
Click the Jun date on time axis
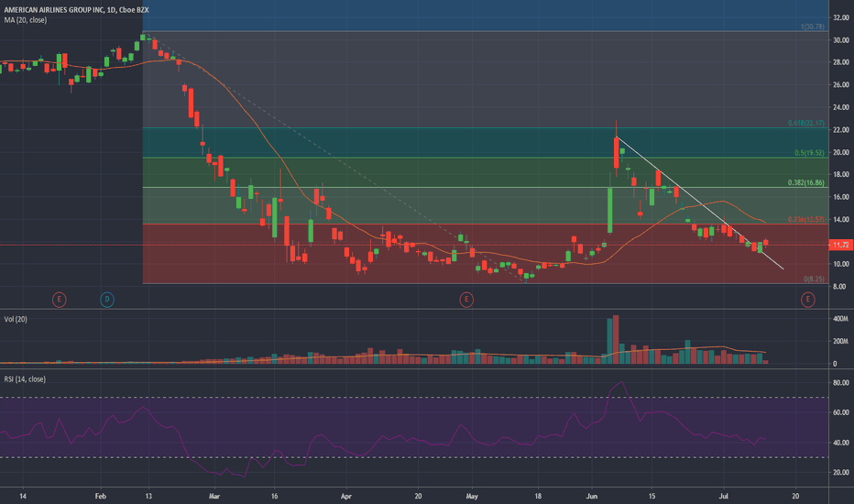click(592, 497)
